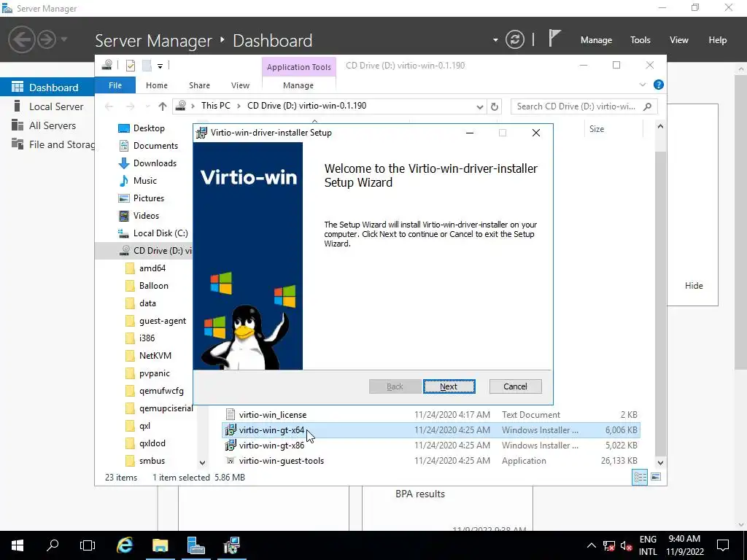Viewport: 747px width, 560px height.
Task: Switch to Server Manager taskbar icon
Action: (196, 545)
